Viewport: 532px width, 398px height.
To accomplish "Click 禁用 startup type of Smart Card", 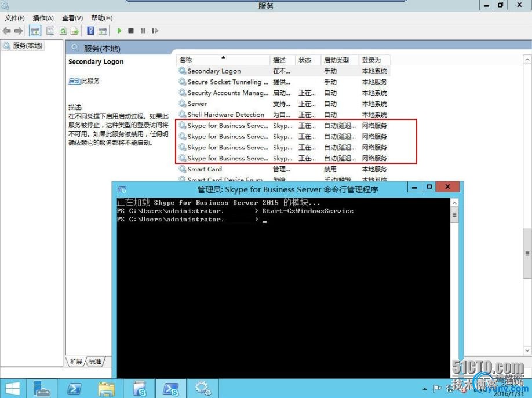I will pyautogui.click(x=330, y=169).
